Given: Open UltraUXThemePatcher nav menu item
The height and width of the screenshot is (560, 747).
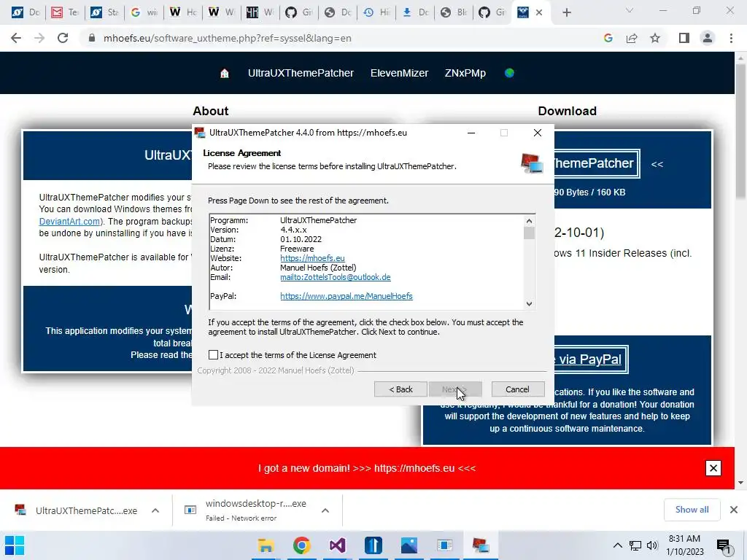Looking at the screenshot, I should 301,74.
